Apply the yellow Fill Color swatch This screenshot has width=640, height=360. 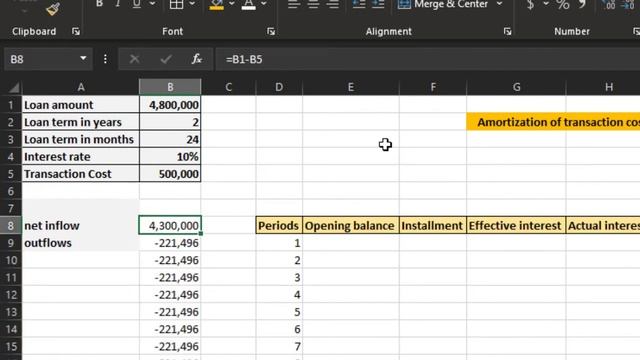pos(216,5)
